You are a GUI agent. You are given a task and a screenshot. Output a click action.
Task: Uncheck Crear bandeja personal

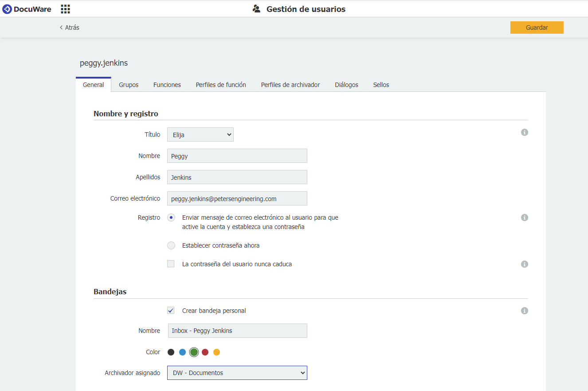coord(171,310)
